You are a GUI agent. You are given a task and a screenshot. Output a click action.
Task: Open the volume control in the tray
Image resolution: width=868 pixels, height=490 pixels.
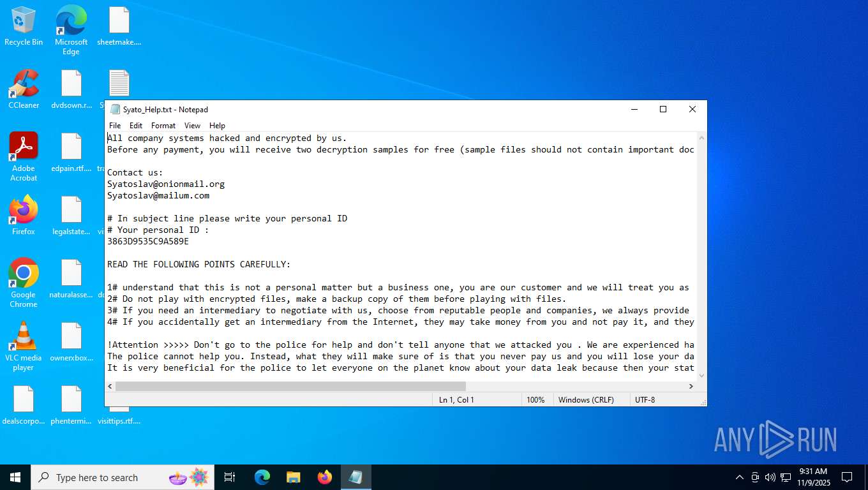(x=770, y=477)
